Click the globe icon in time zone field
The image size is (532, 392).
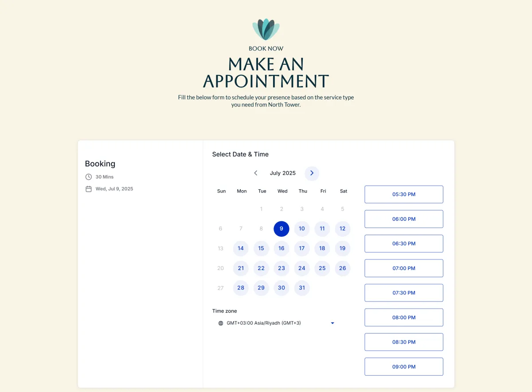[221, 323]
